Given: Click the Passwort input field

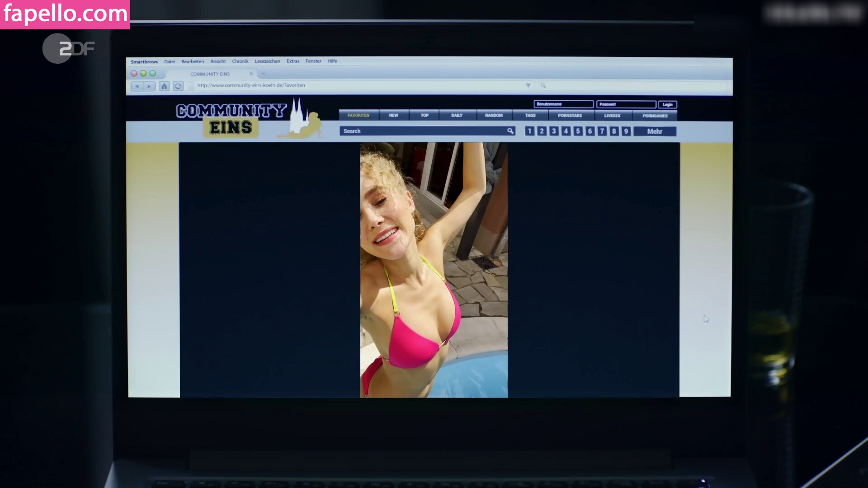Looking at the screenshot, I should (x=626, y=104).
